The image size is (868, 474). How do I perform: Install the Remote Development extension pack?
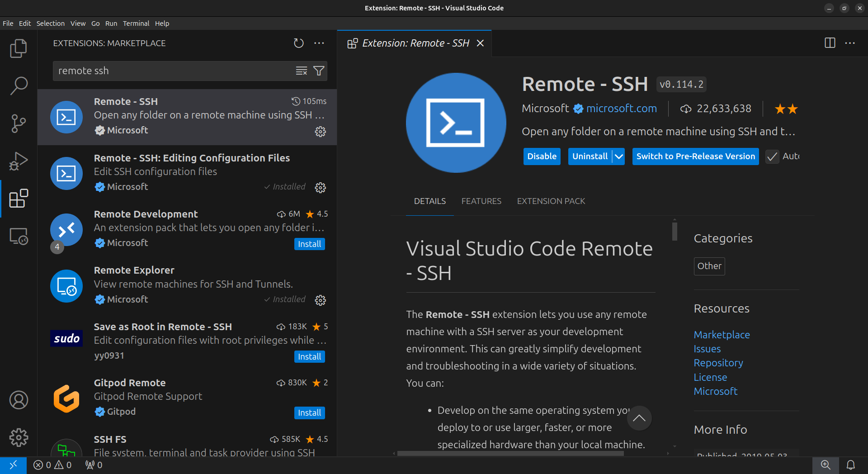pyautogui.click(x=309, y=244)
